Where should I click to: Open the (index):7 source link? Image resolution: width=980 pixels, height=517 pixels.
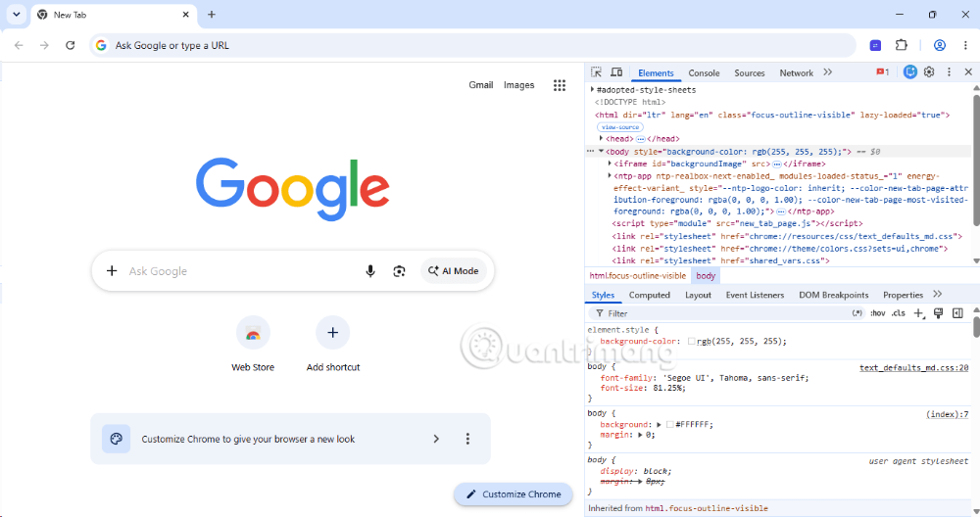pos(947,414)
